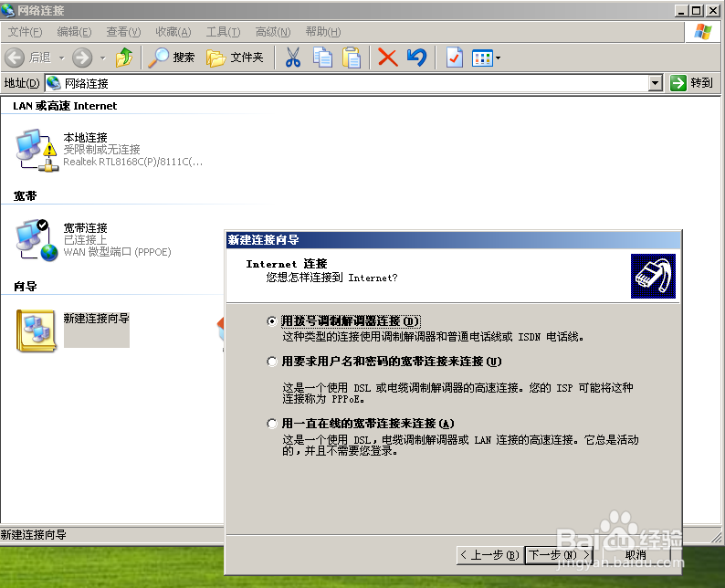Click 取消 Cancel button in wizard
This screenshot has width=725, height=588.
(636, 555)
